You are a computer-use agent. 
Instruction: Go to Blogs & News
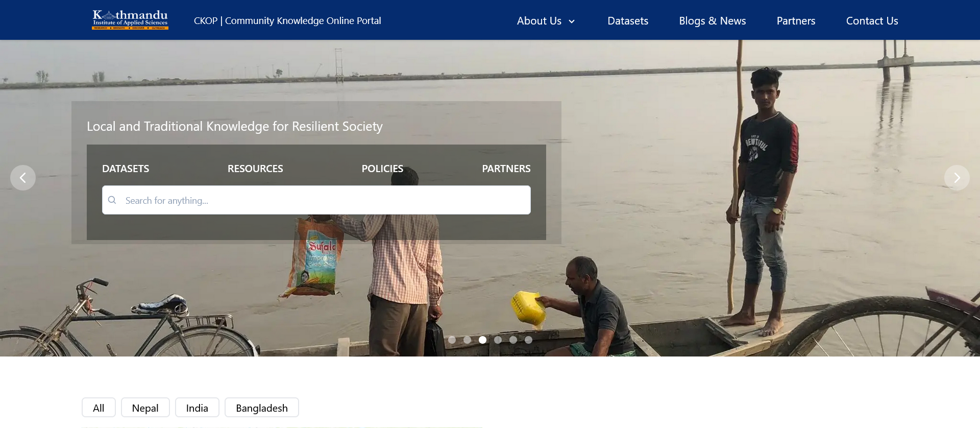[713, 21]
